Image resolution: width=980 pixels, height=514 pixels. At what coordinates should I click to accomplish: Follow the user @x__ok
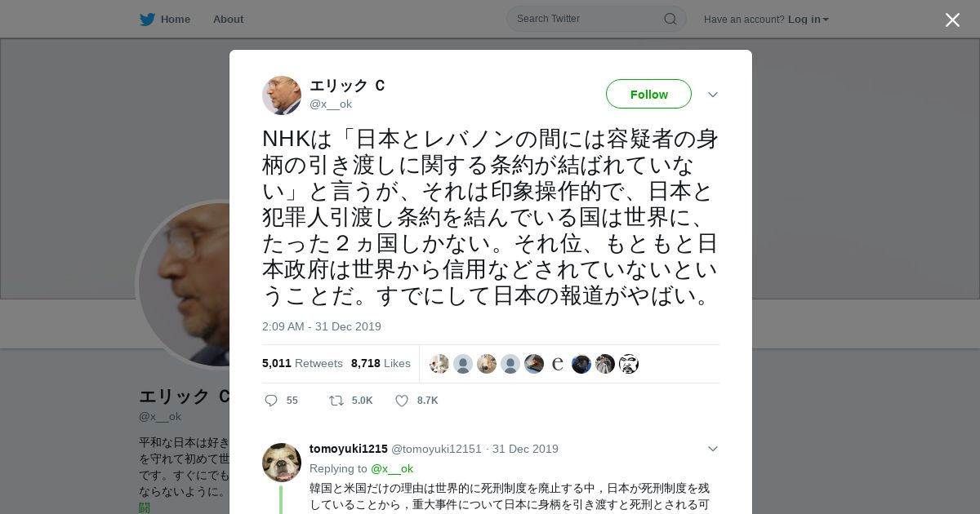point(648,94)
